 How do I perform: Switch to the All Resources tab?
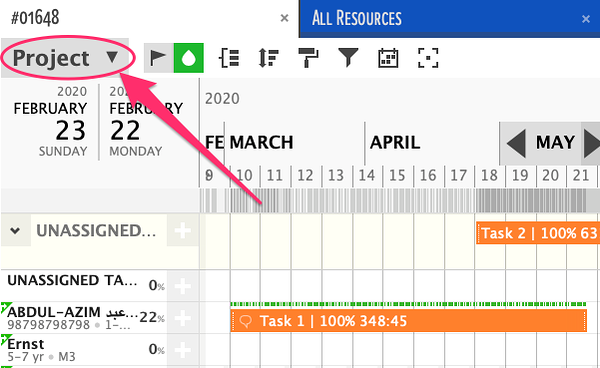(449, 18)
